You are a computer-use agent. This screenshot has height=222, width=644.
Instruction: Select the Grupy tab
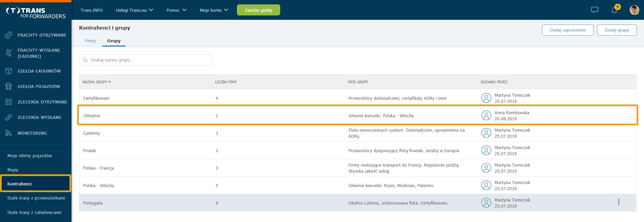[x=114, y=41]
